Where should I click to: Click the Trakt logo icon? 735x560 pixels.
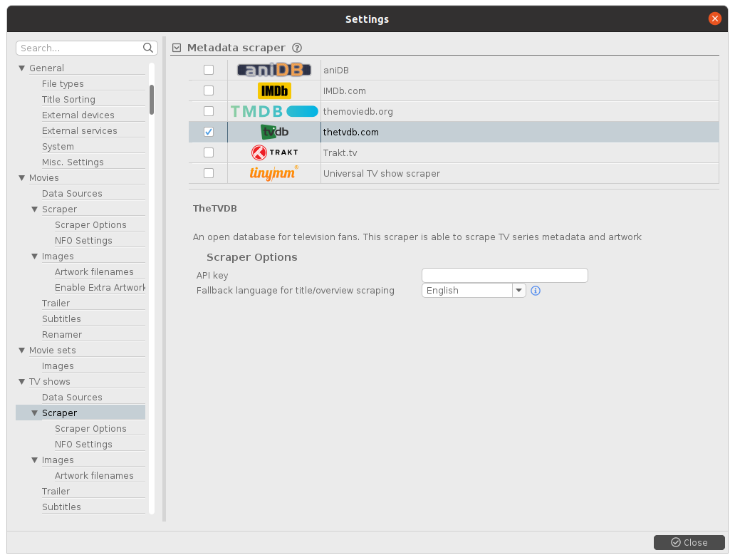coord(274,152)
